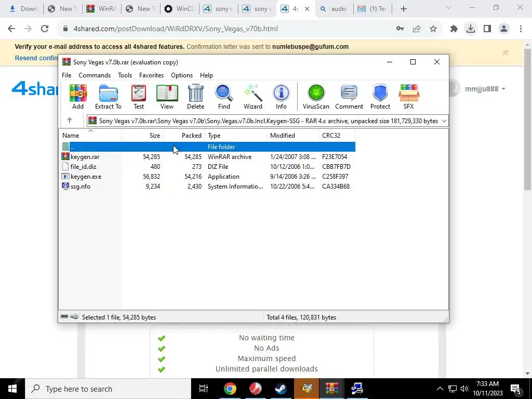Select the keygen.rar file row

(208, 157)
